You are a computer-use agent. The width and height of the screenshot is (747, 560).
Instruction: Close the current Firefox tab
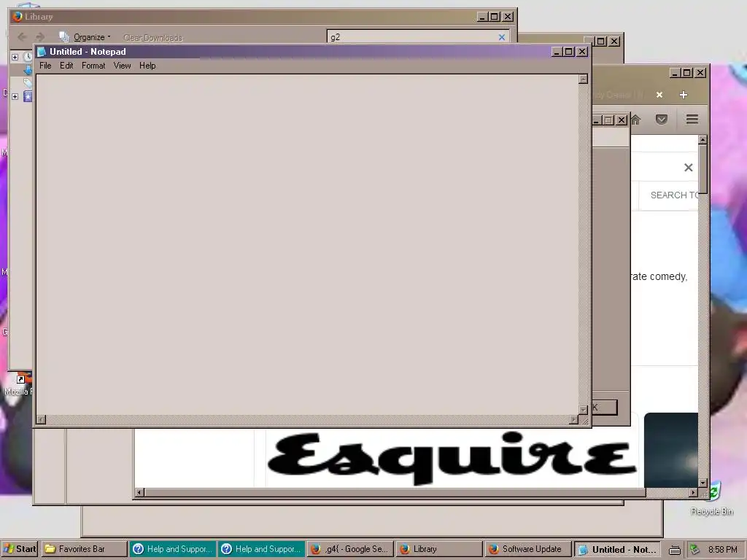[659, 95]
